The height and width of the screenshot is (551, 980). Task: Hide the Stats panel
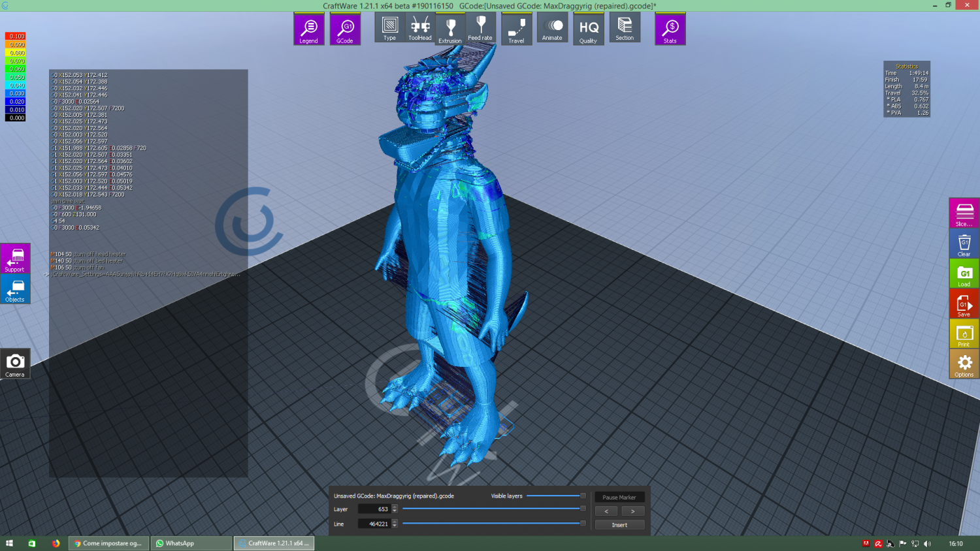(670, 29)
